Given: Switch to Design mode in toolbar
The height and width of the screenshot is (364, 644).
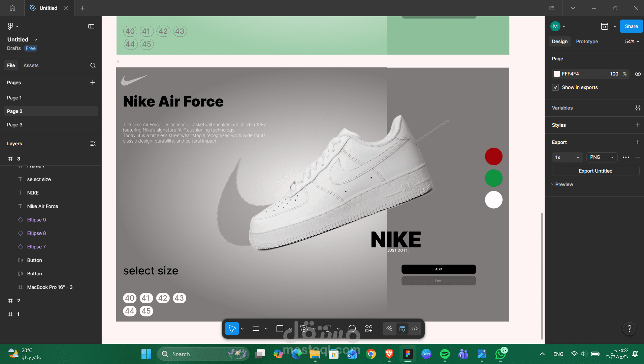Looking at the screenshot, I should (402, 329).
